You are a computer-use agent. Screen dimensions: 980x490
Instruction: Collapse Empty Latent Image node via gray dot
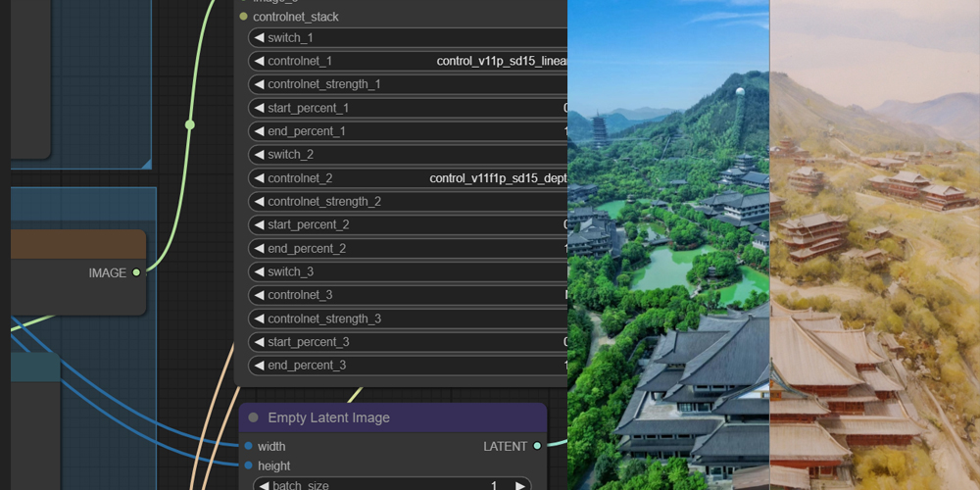pyautogui.click(x=253, y=417)
